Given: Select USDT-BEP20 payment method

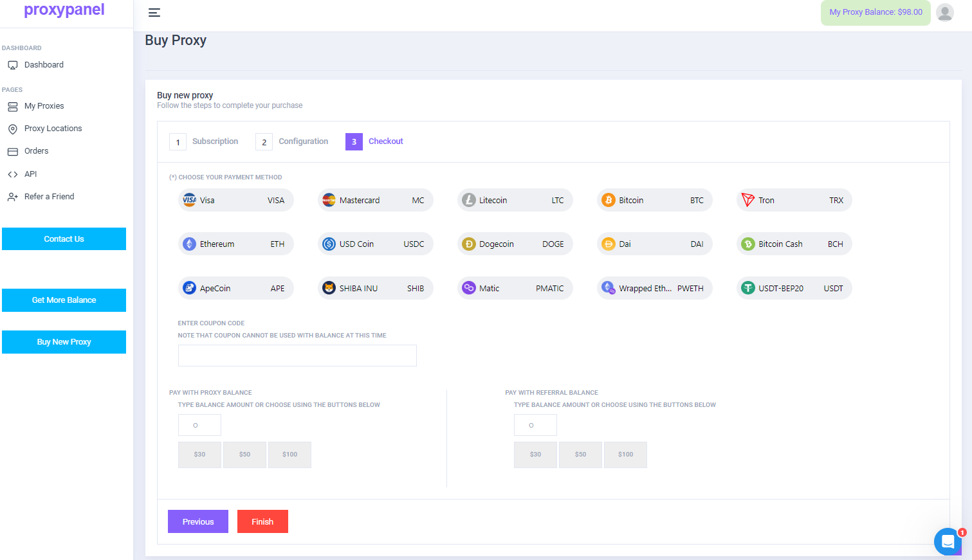Looking at the screenshot, I should tap(794, 288).
